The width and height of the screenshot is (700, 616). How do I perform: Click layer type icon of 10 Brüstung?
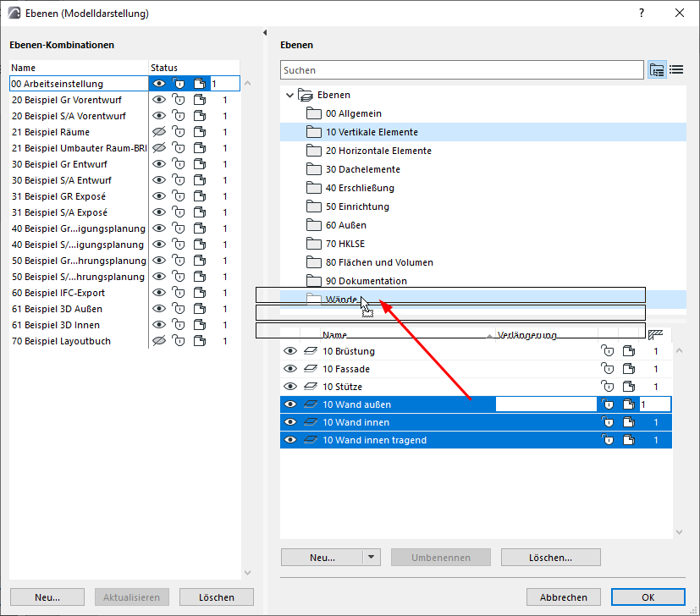(311, 351)
